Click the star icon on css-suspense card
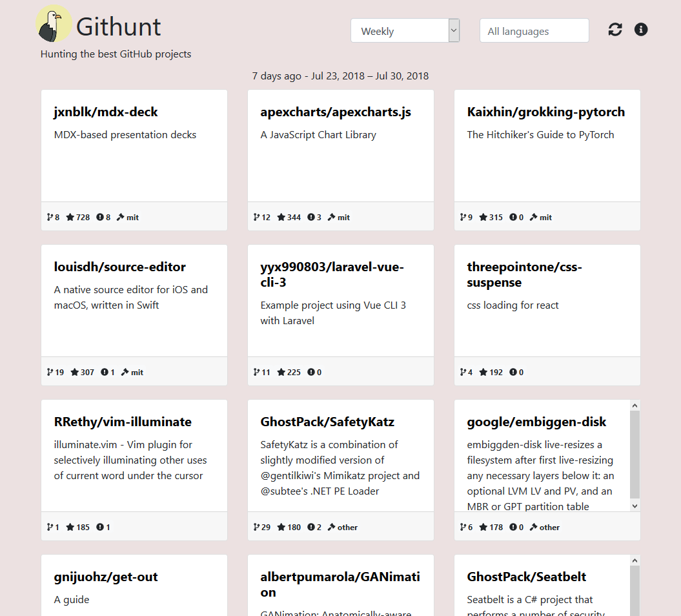 coord(483,373)
